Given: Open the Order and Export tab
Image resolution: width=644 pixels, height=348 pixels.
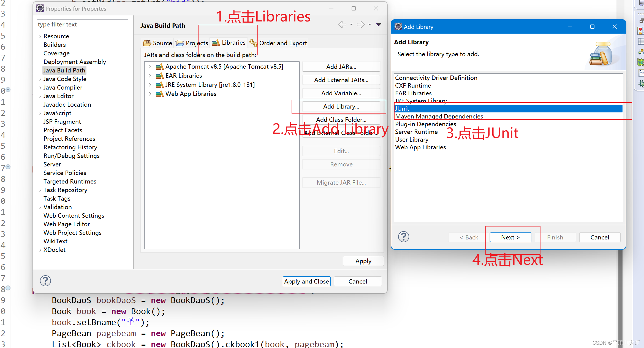Looking at the screenshot, I should pos(279,43).
